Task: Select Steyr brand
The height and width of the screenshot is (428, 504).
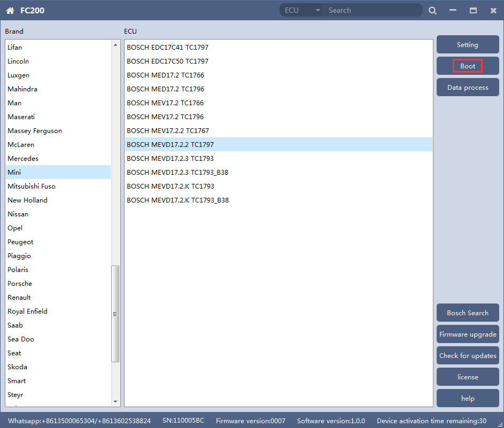Action: coord(58,394)
